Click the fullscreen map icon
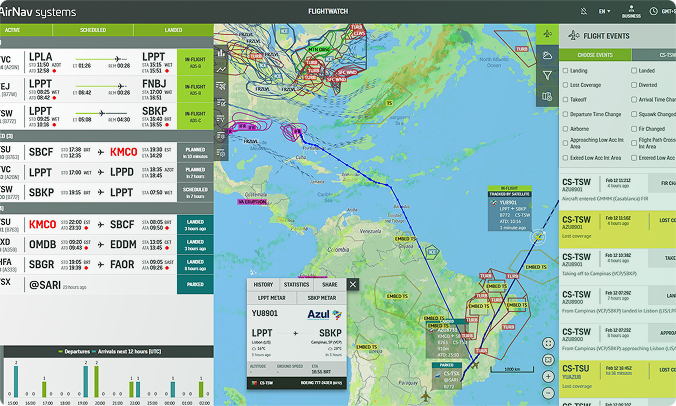The width and height of the screenshot is (676, 406). pyautogui.click(x=548, y=343)
